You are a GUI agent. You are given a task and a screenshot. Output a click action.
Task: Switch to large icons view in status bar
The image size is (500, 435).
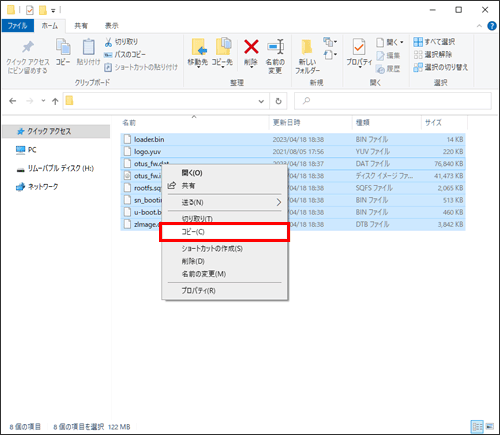point(490,426)
